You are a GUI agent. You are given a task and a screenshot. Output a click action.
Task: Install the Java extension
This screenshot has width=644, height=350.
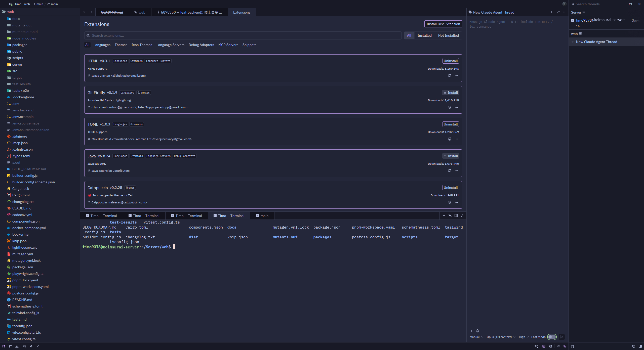[451, 156]
